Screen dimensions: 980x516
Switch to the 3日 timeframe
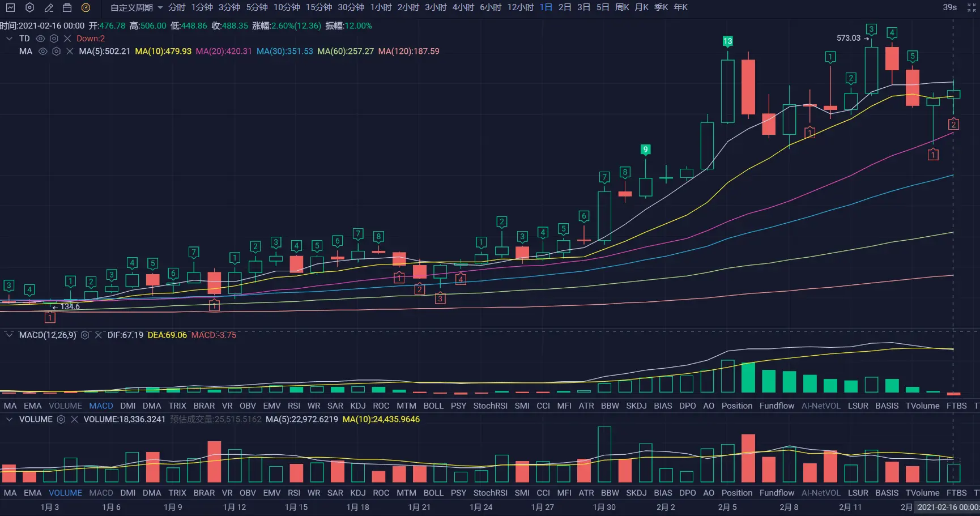583,7
